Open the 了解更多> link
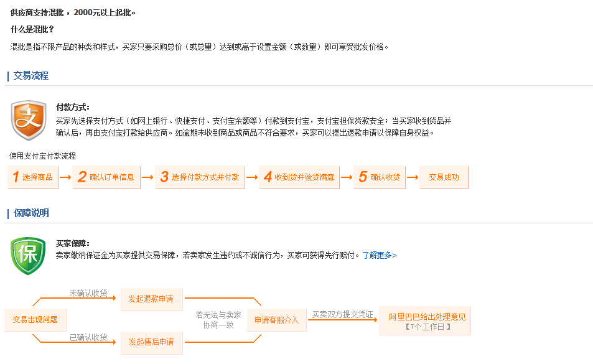 tap(380, 255)
